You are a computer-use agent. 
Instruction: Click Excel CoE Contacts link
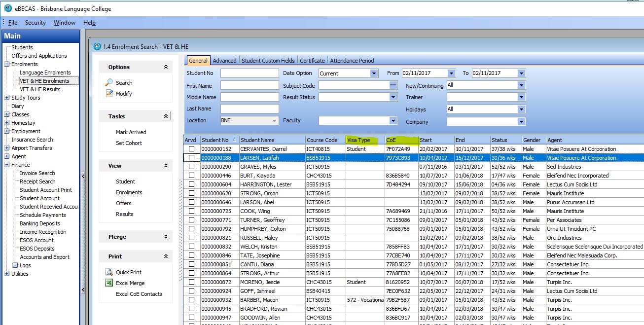pyautogui.click(x=139, y=294)
